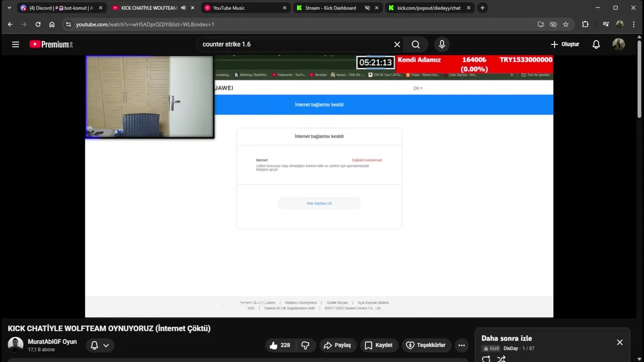Image resolution: width=644 pixels, height=362 pixels.
Task: Click the video player to pause
Action: [319, 186]
